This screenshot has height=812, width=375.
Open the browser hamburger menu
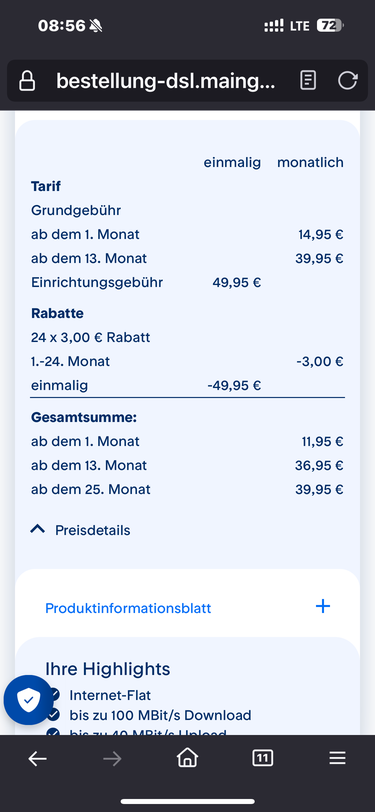pyautogui.click(x=337, y=759)
